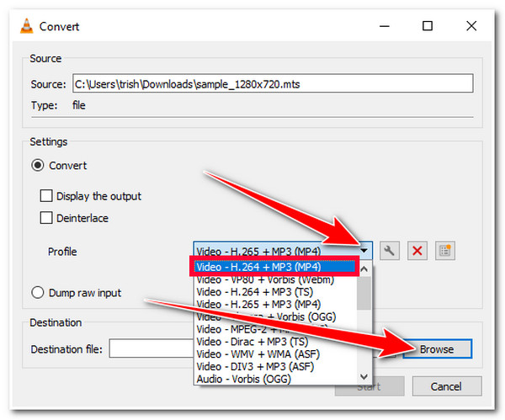Click the profile list scrollbar thumb

[364, 292]
